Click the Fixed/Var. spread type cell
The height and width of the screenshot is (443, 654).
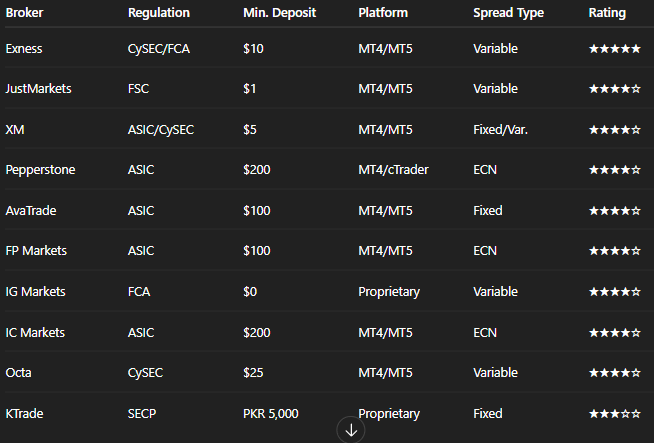click(x=501, y=130)
